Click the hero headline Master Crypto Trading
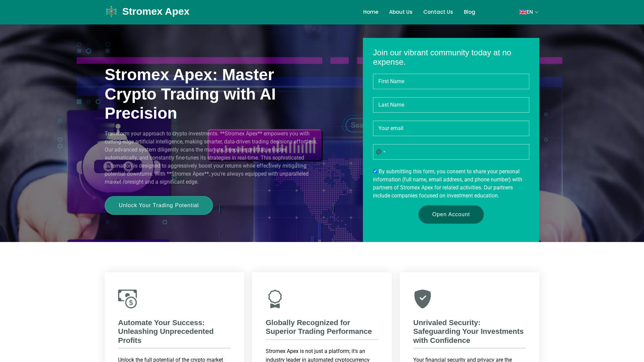The height and width of the screenshot is (362, 644). click(x=190, y=94)
